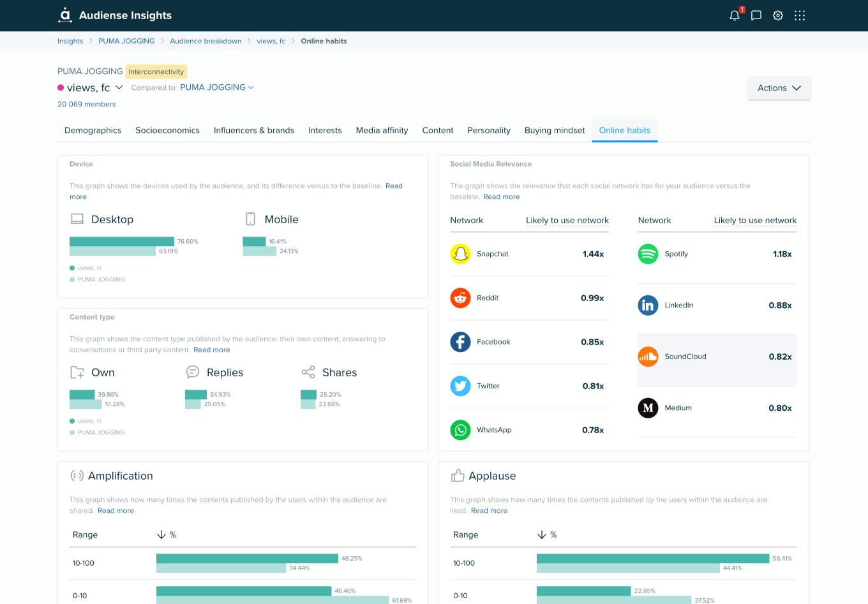868x604 pixels.
Task: Click the Shares icon
Action: [308, 372]
